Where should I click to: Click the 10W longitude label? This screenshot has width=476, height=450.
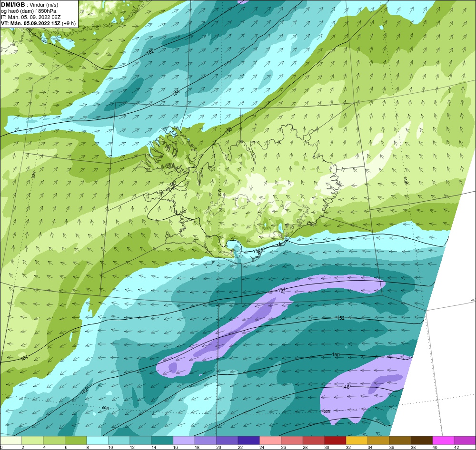click(x=405, y=181)
